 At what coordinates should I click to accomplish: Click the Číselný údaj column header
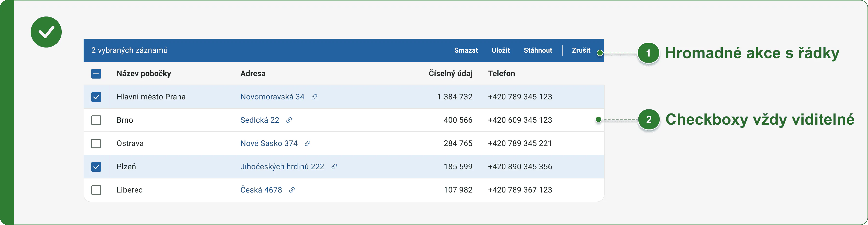tap(450, 74)
